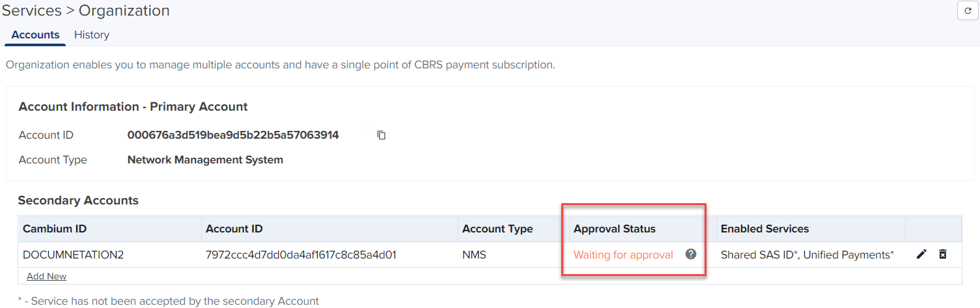Screen dimensions: 980x308
Task: Click the Add New link
Action: 46,276
